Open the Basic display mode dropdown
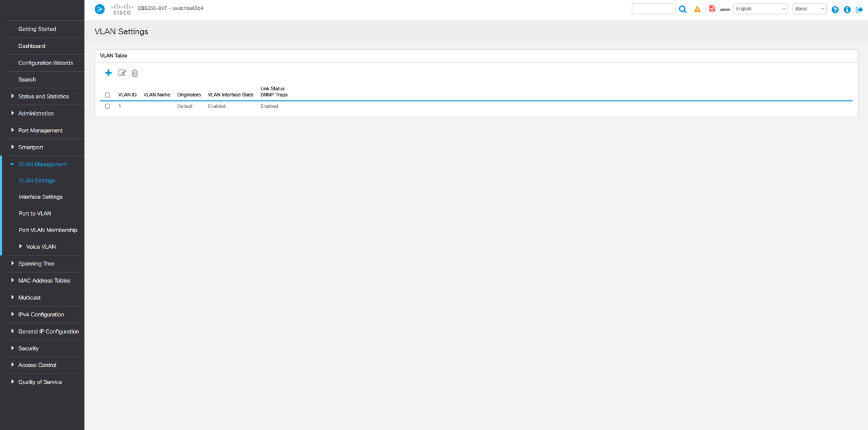Image resolution: width=868 pixels, height=430 pixels. pyautogui.click(x=810, y=9)
